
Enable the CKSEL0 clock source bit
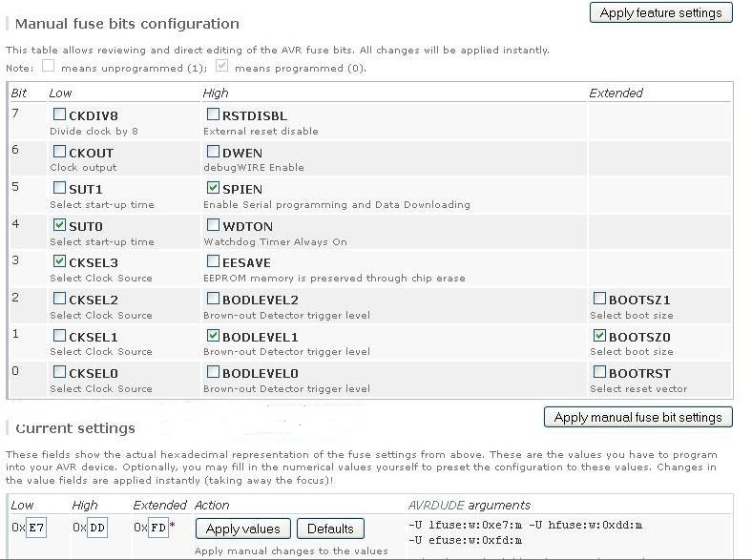pos(59,371)
